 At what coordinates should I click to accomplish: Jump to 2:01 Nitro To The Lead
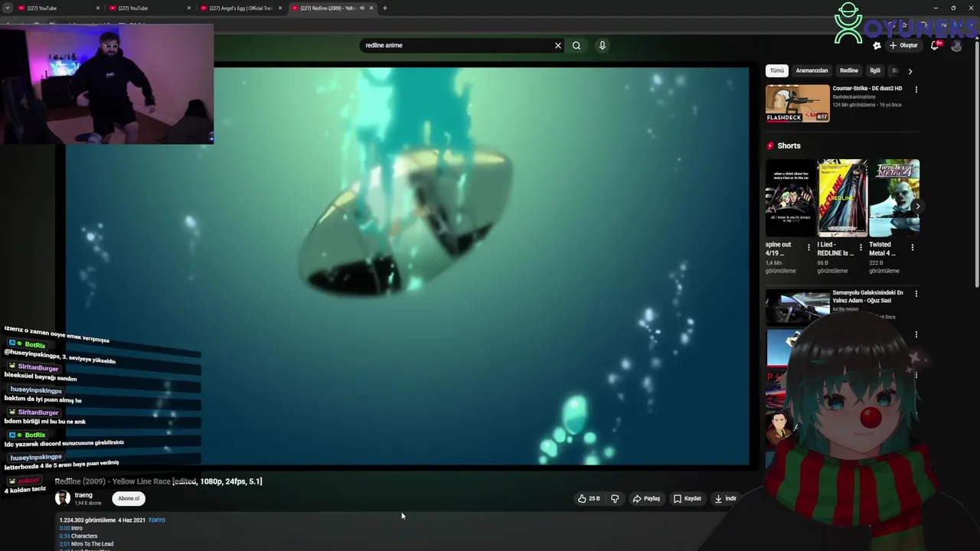(64, 544)
